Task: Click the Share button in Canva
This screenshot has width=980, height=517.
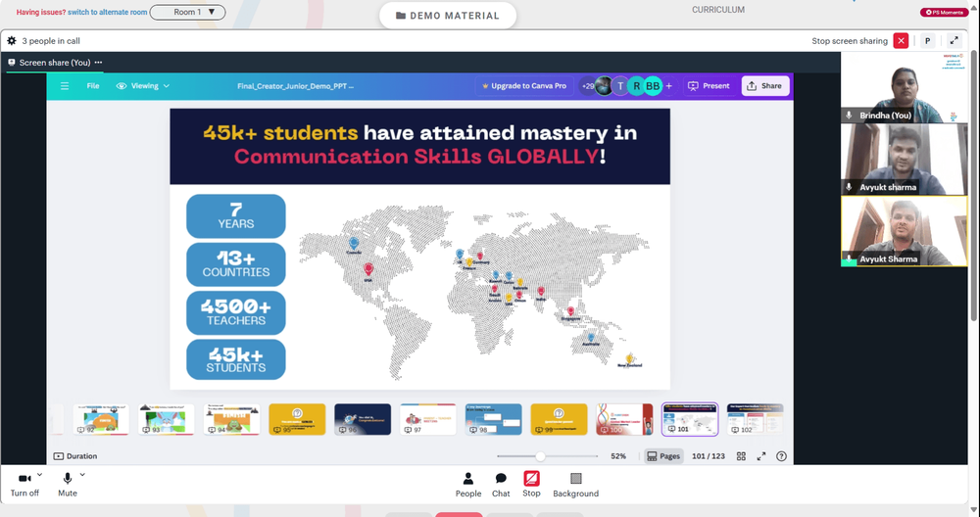Action: 765,86
